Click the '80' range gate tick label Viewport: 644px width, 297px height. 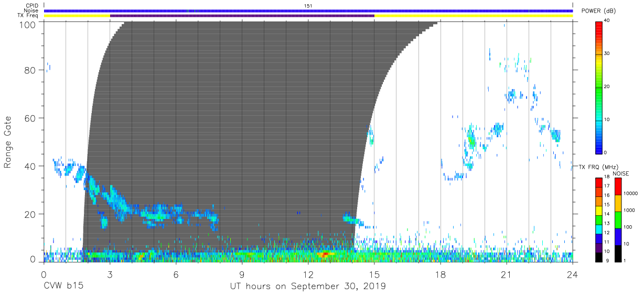(30, 70)
